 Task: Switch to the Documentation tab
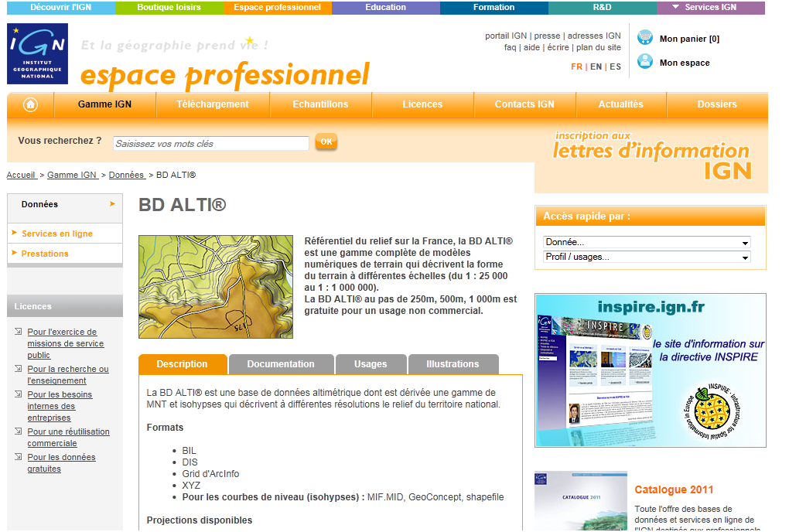point(281,364)
